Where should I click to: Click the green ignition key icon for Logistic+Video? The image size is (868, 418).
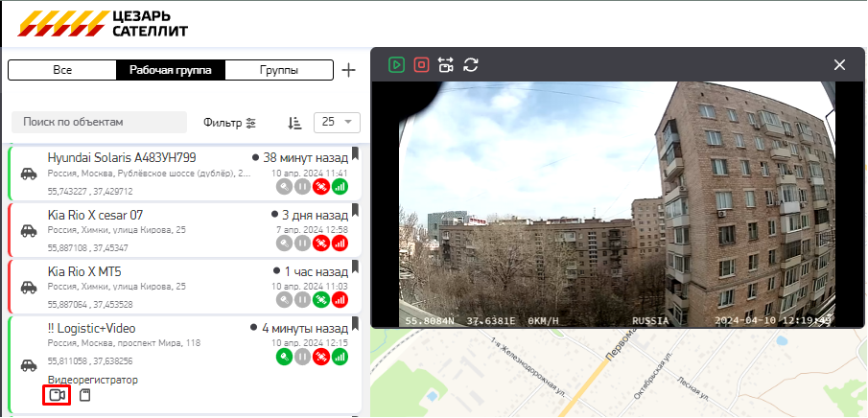coord(284,357)
